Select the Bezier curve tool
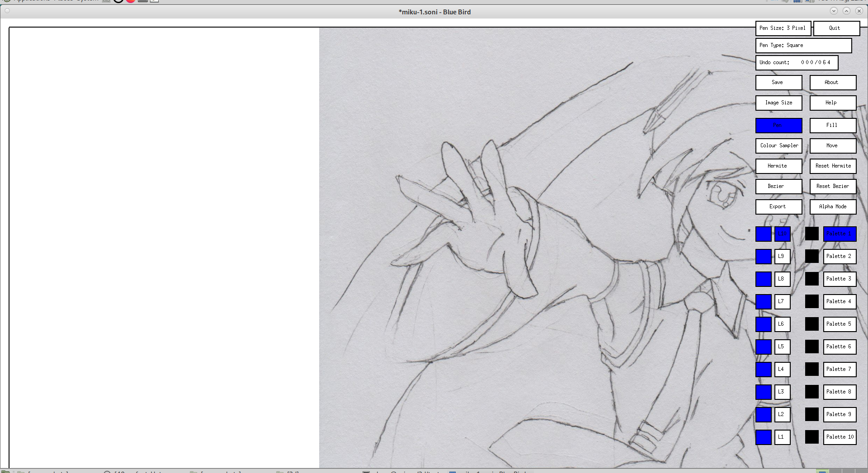 (778, 187)
